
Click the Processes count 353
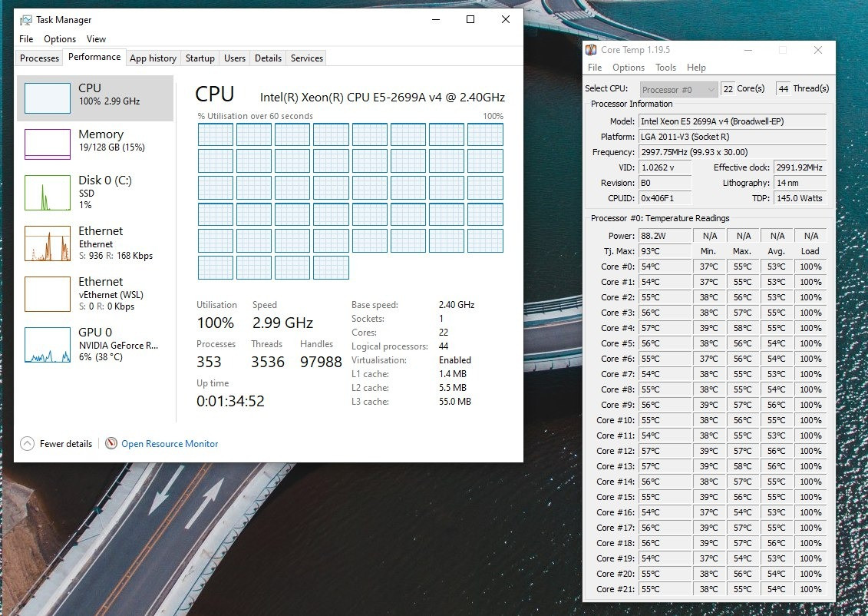[209, 362]
